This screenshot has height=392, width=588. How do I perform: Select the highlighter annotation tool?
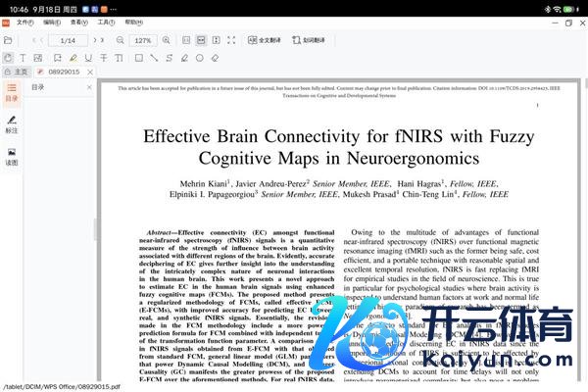point(72,57)
